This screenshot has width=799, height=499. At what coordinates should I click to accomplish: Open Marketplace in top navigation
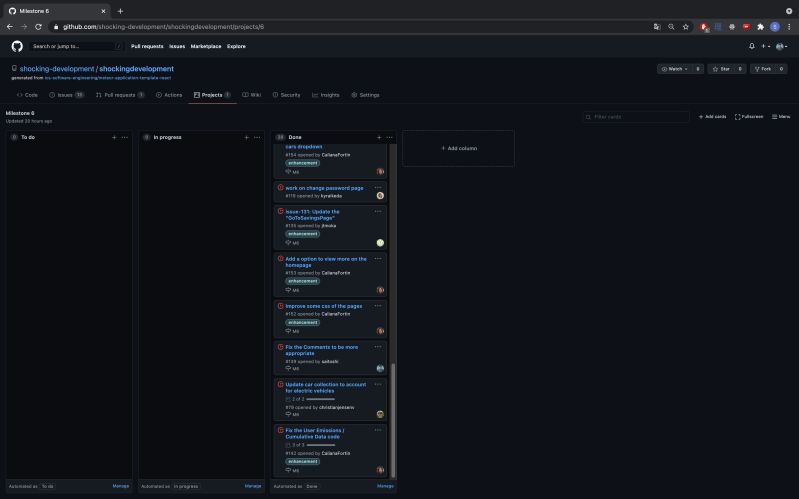tap(206, 46)
